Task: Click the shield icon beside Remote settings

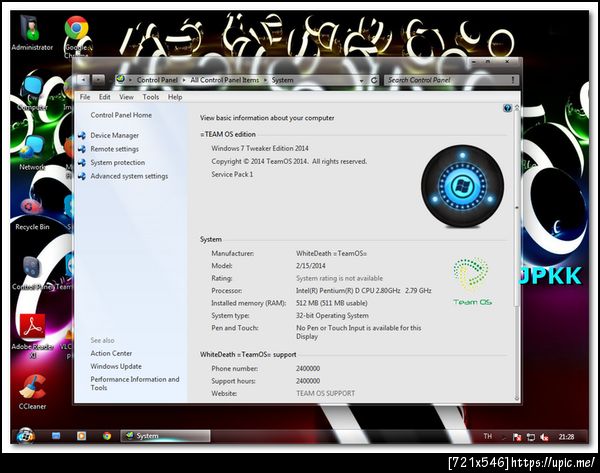Action: click(x=82, y=149)
